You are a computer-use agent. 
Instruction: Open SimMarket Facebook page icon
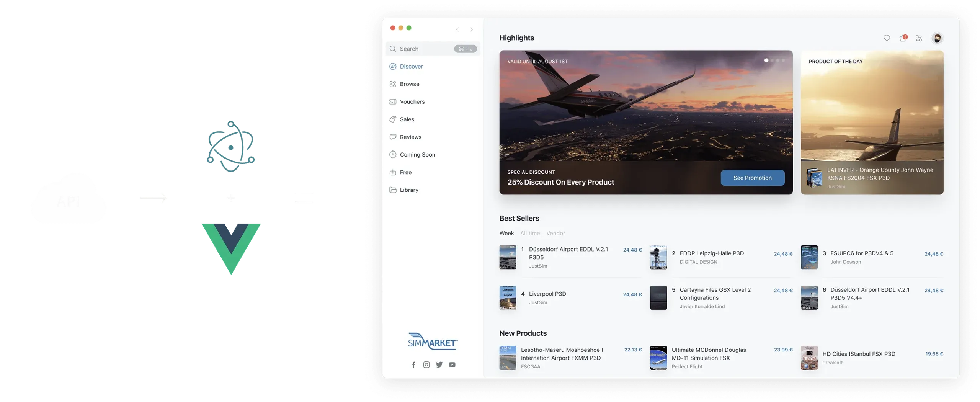[x=413, y=364]
